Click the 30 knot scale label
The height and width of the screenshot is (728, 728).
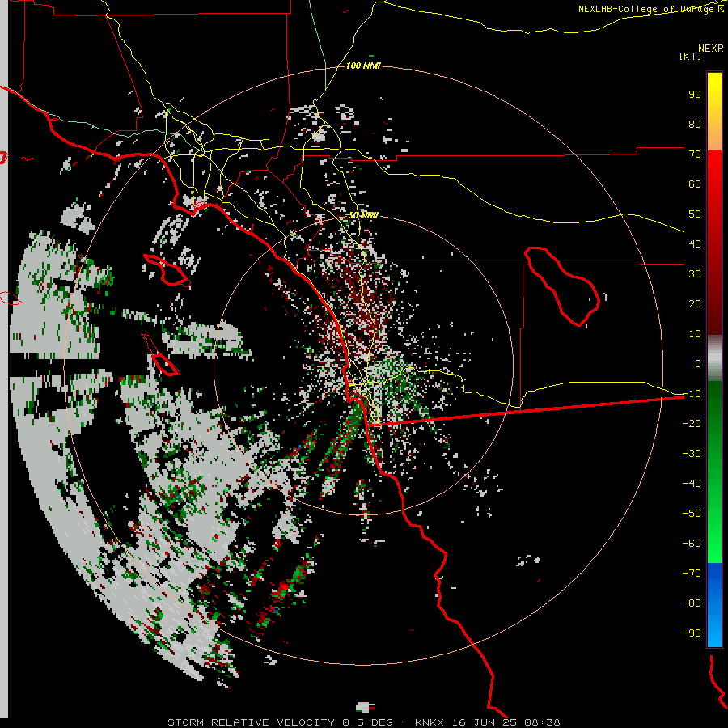tap(695, 274)
